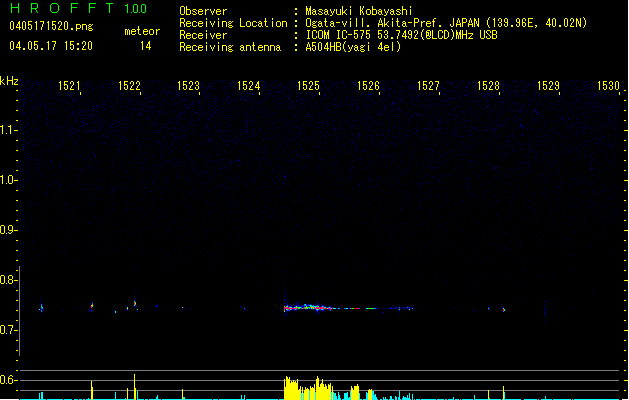Click the kHz axis unit label
The width and height of the screenshot is (629, 400).
9,81
